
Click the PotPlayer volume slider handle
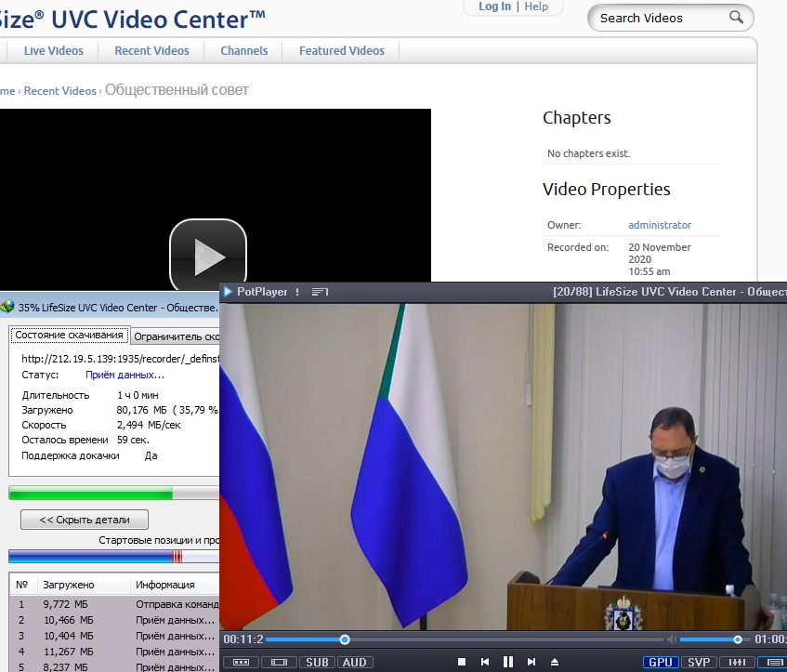pyautogui.click(x=738, y=639)
